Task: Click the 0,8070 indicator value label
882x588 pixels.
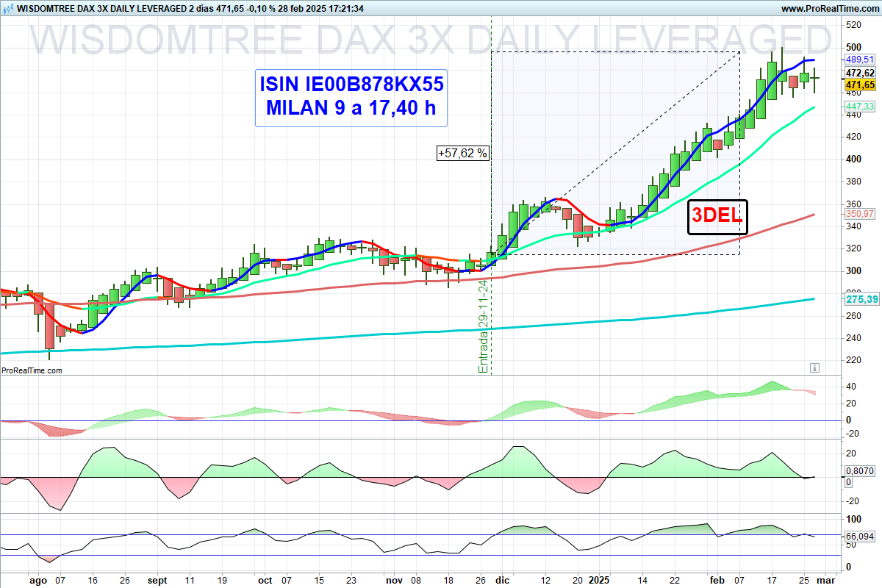Action: 859,471
